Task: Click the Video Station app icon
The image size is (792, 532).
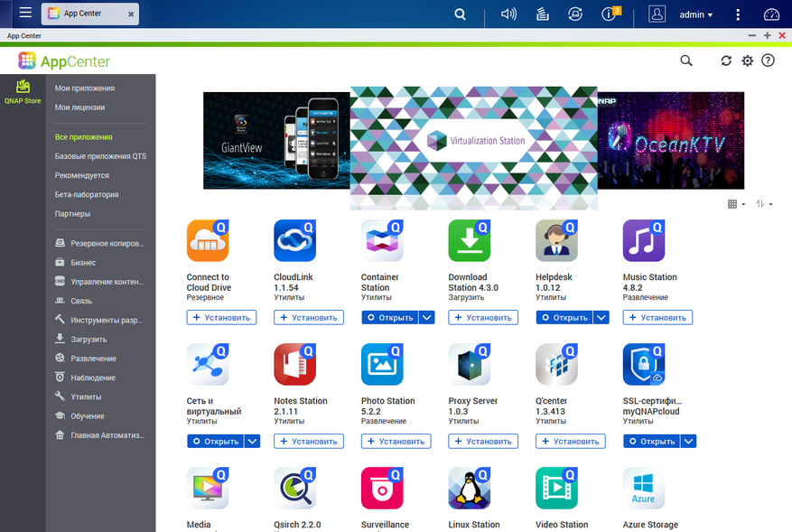Action: coord(556,488)
